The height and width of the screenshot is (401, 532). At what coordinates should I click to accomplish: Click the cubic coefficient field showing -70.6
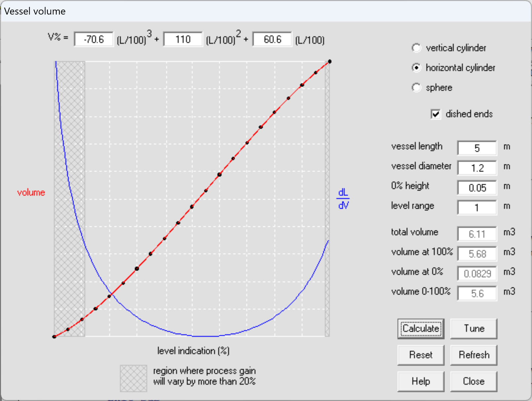point(94,40)
